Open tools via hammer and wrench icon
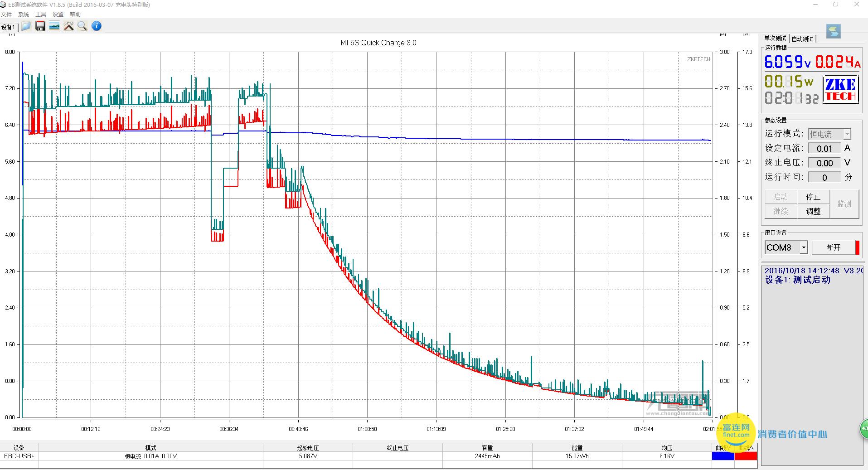Viewport: 868px width, 470px height. (68, 26)
